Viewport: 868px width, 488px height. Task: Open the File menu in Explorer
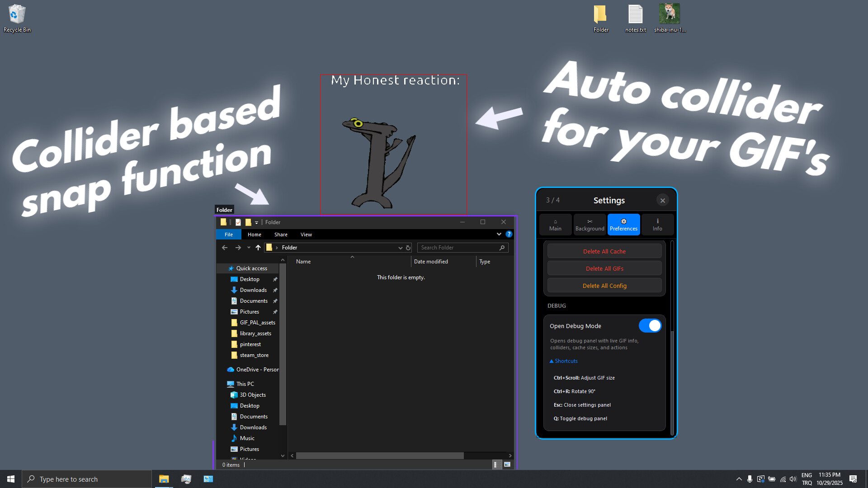[x=228, y=234]
